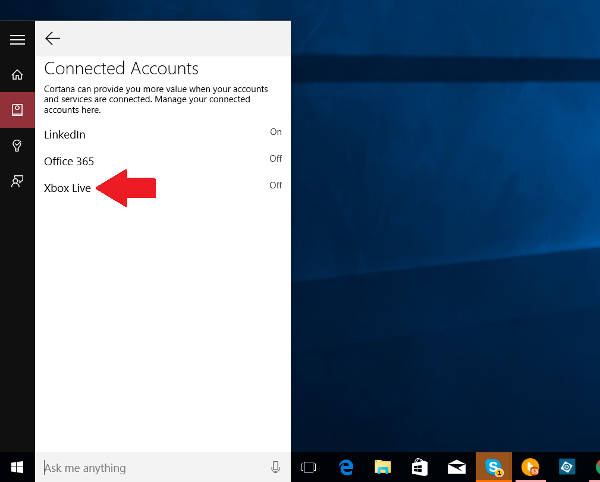600x482 pixels.
Task: Open the Cortana Notebook
Action: (x=17, y=110)
